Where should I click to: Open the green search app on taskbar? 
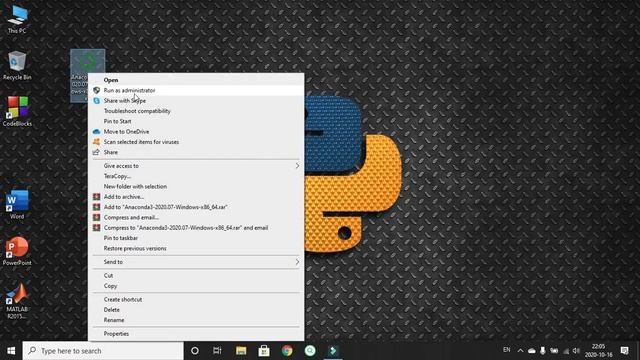coord(310,351)
